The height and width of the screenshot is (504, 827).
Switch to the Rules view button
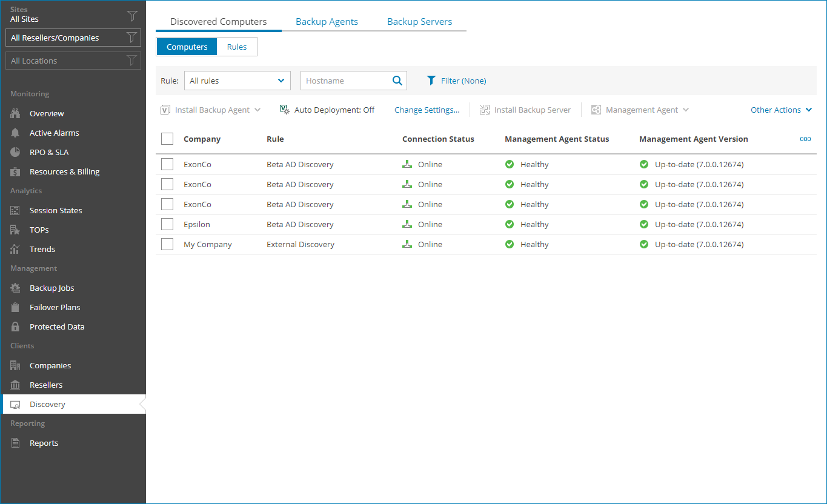[x=237, y=47]
